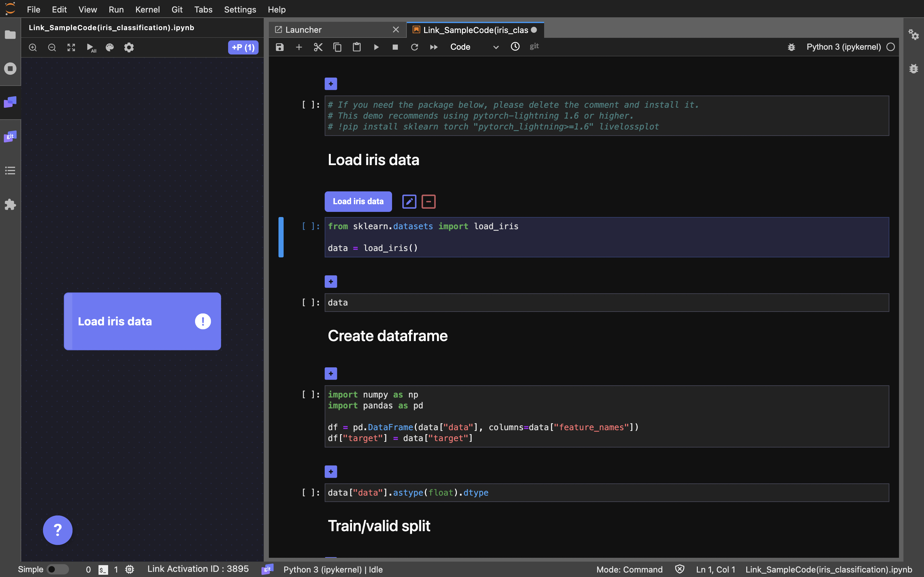Open the Git sidebar panel
This screenshot has height=577, width=924.
[10, 137]
